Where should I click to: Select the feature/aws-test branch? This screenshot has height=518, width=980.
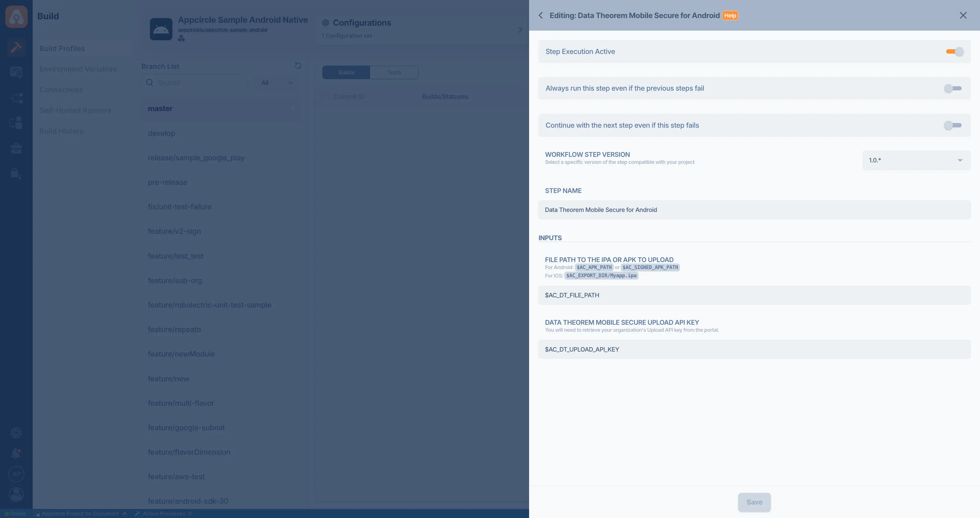(176, 477)
